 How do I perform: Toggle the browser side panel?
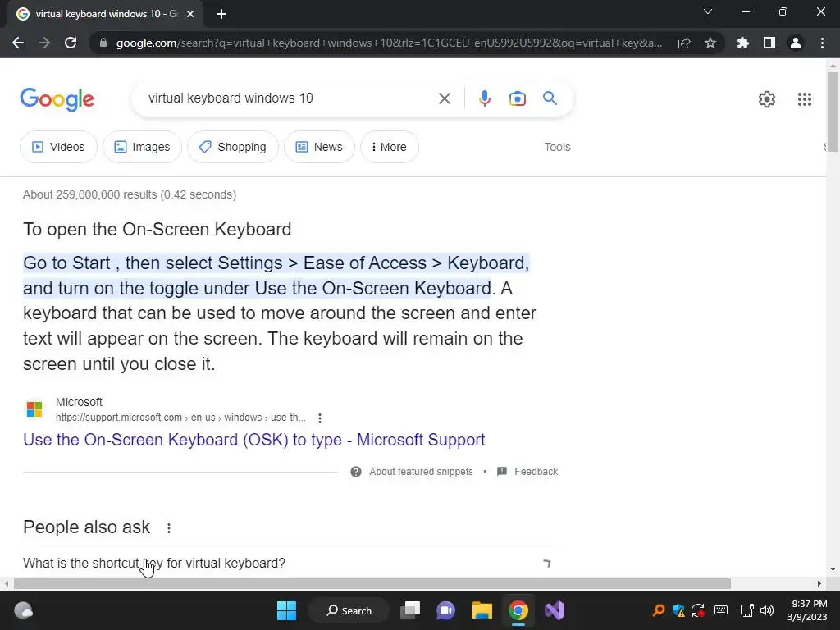[x=769, y=43]
